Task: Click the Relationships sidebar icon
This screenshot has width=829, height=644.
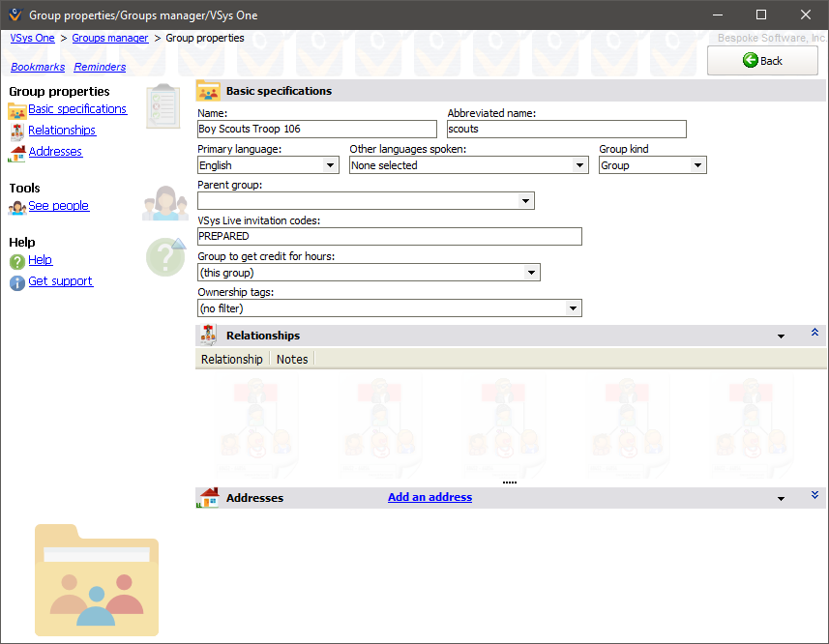Action: pyautogui.click(x=17, y=132)
